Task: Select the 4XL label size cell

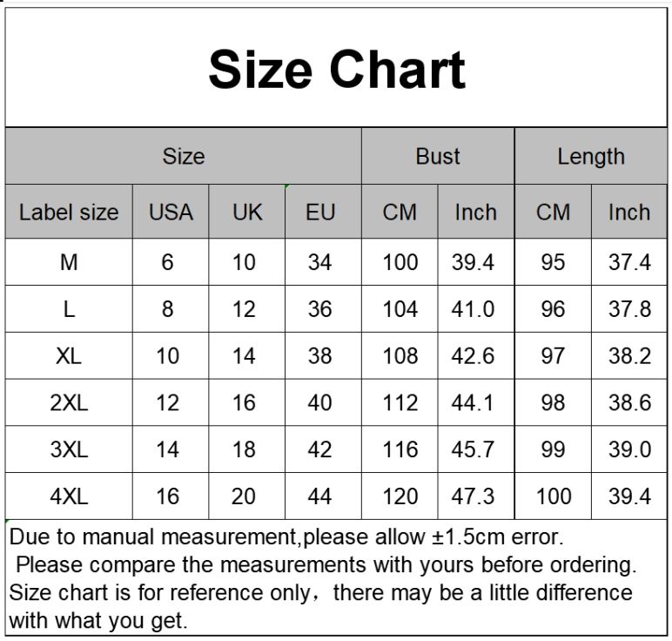Action: point(69,496)
